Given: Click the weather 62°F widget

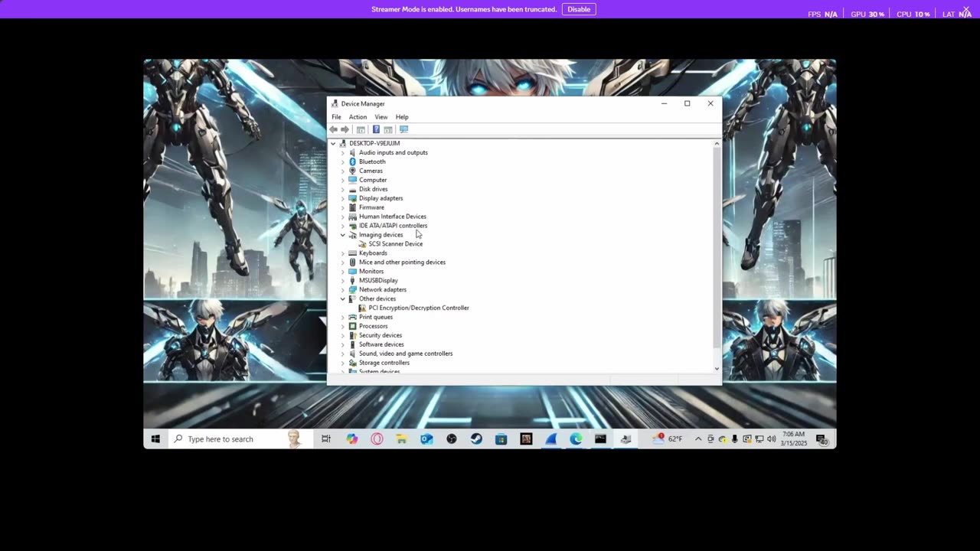Looking at the screenshot, I should pos(668,439).
